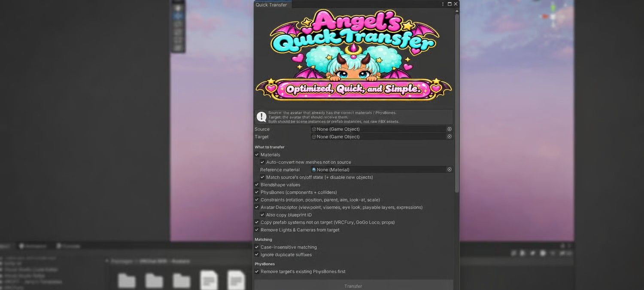Toggle Copy prefab systems not on target
This screenshot has height=290, width=644.
[x=257, y=222]
